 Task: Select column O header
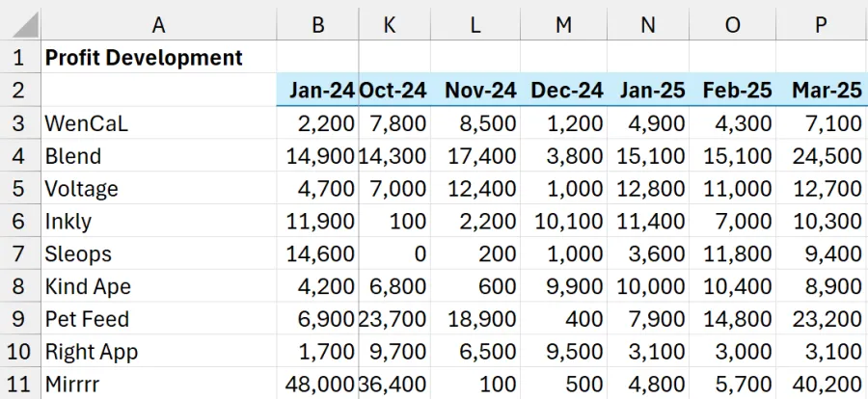coord(733,24)
